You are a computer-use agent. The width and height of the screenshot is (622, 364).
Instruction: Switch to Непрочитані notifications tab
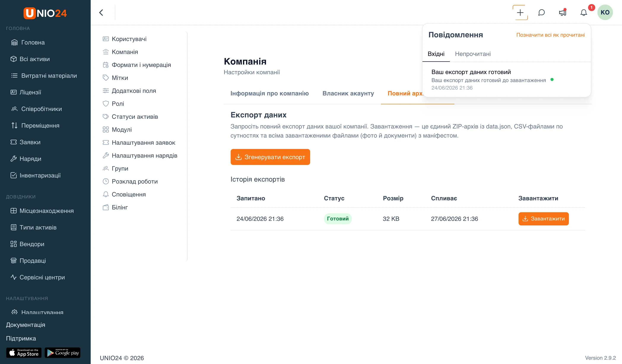[473, 54]
